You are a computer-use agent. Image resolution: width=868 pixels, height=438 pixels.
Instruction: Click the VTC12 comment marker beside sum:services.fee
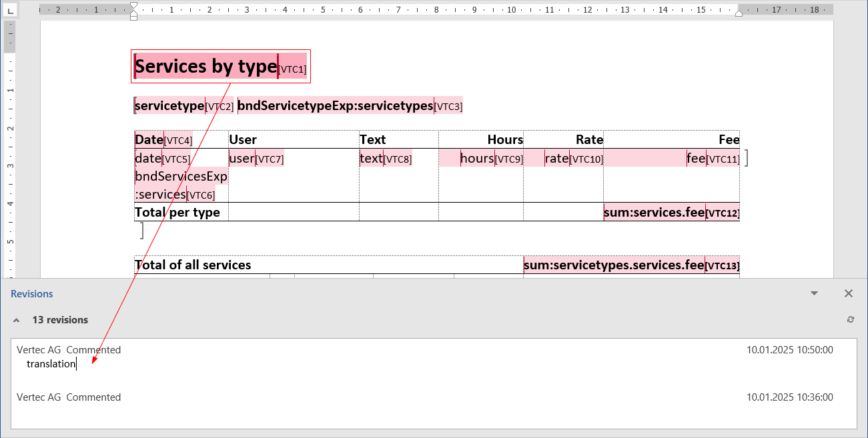point(723,213)
